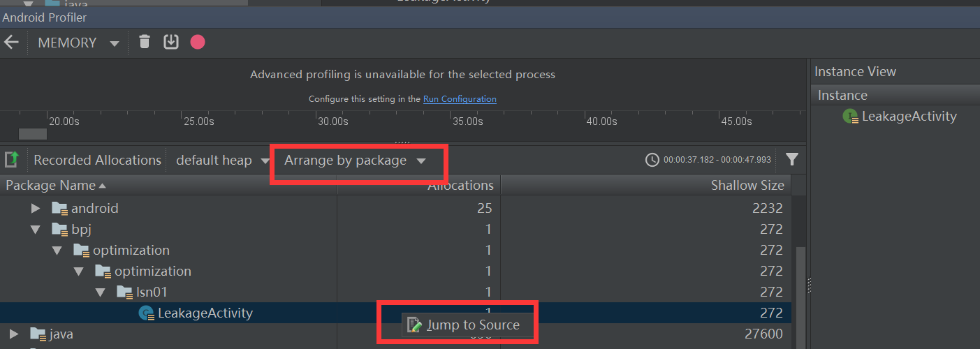Click the force garbage collection trash icon
The width and height of the screenshot is (980, 349).
[x=145, y=42]
